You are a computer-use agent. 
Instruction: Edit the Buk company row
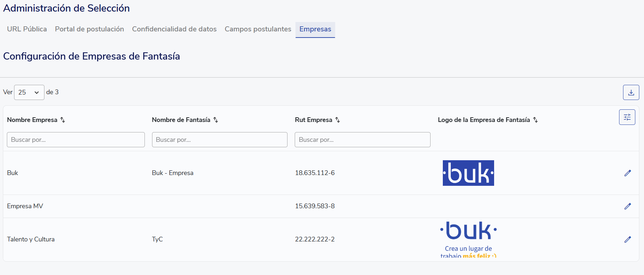[x=627, y=173]
